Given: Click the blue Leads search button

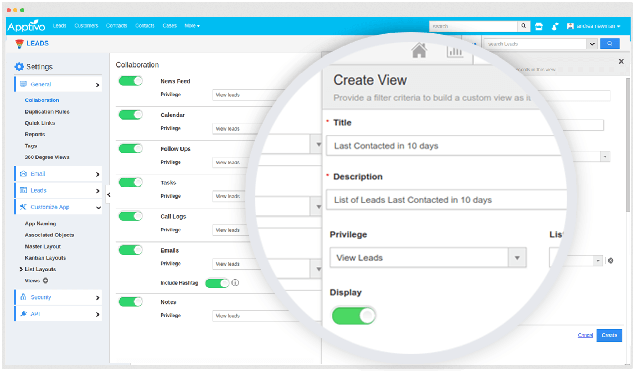Looking at the screenshot, I should click(x=610, y=43).
